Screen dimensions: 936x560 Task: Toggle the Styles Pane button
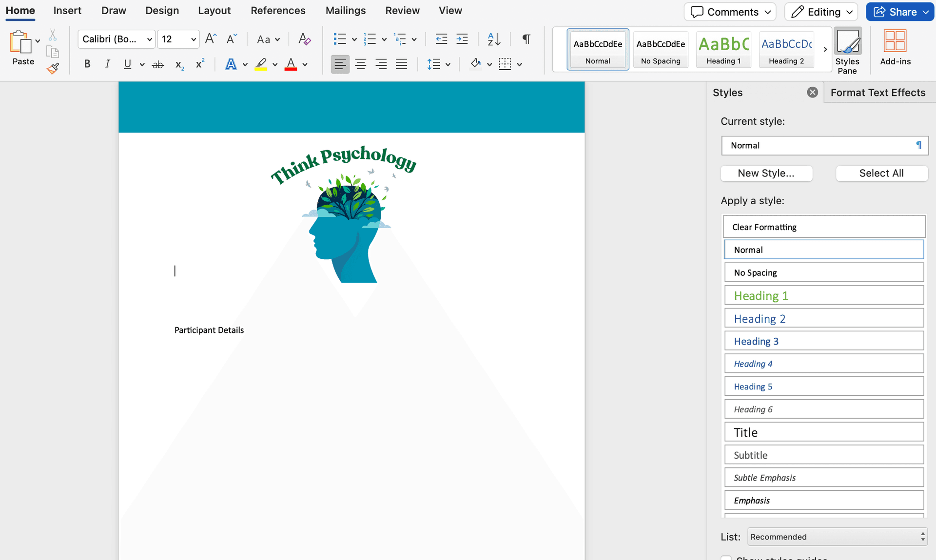click(847, 50)
